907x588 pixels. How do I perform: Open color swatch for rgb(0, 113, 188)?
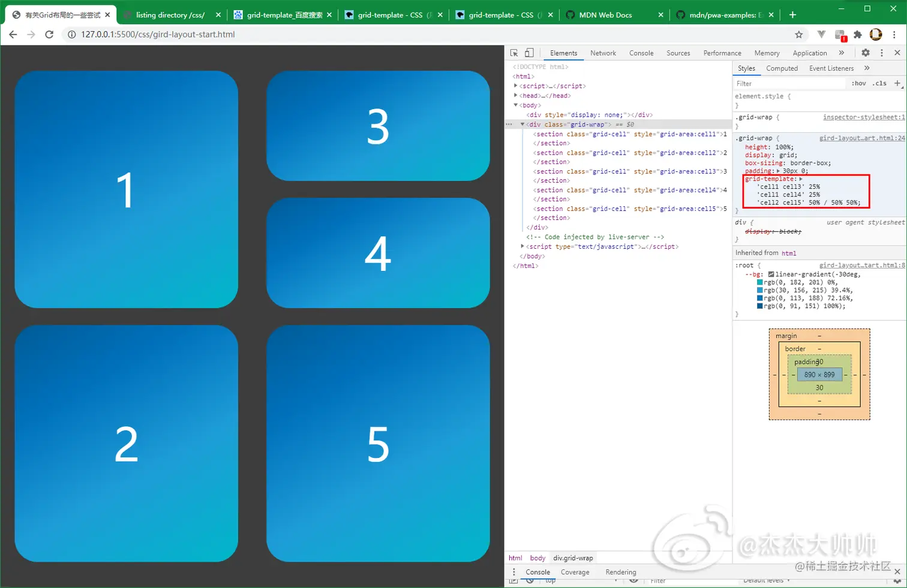click(x=760, y=298)
